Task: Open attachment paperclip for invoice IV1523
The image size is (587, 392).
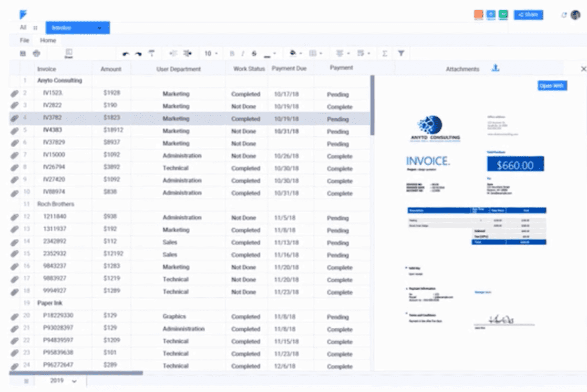Action: pyautogui.click(x=15, y=94)
